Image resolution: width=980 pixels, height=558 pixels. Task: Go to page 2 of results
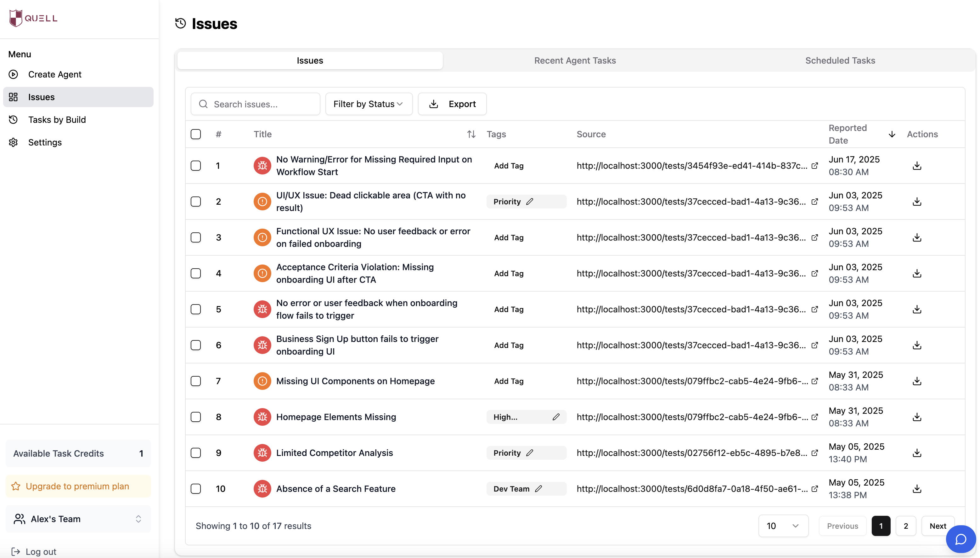pos(906,526)
